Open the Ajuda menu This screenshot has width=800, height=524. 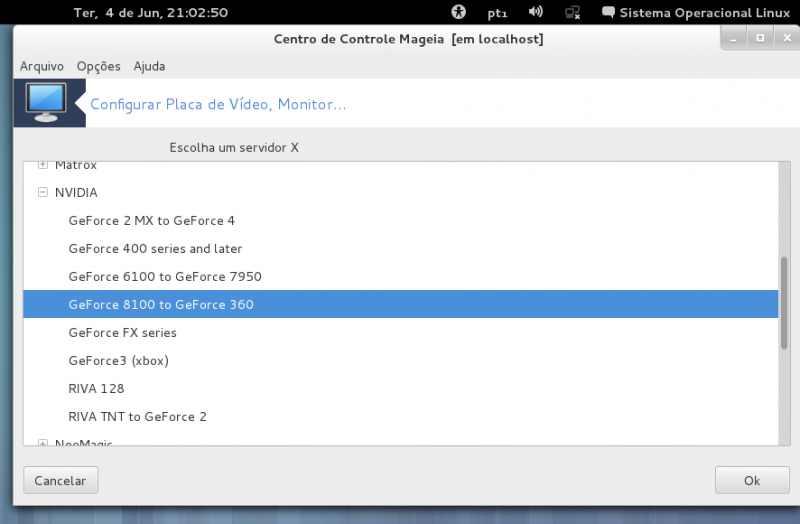(149, 66)
